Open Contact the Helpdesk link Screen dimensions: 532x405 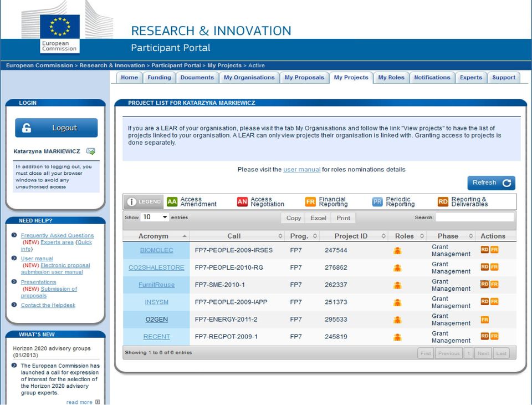tap(48, 305)
